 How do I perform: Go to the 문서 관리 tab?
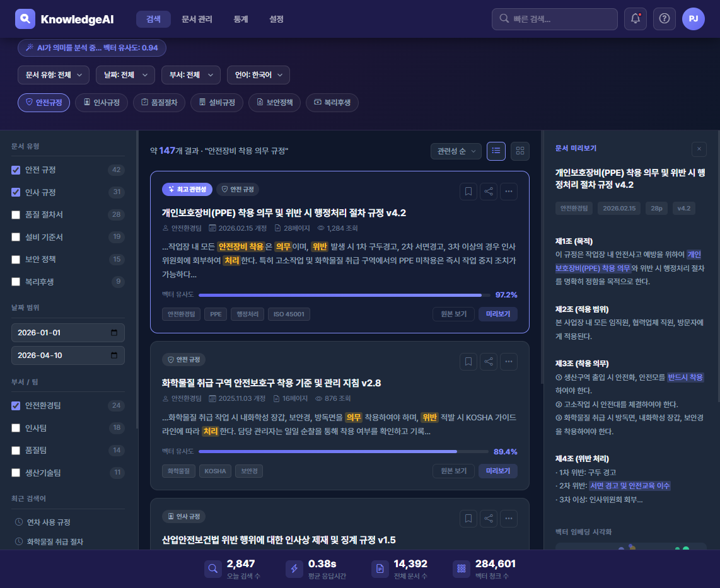click(197, 20)
